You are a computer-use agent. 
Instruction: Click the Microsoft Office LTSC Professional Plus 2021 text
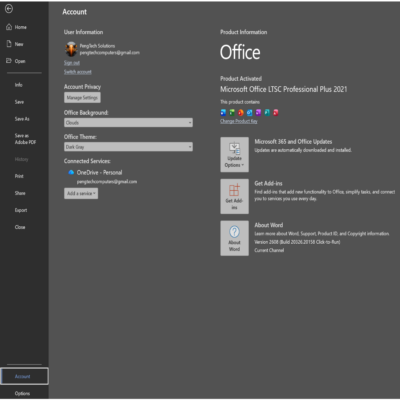pos(284,89)
